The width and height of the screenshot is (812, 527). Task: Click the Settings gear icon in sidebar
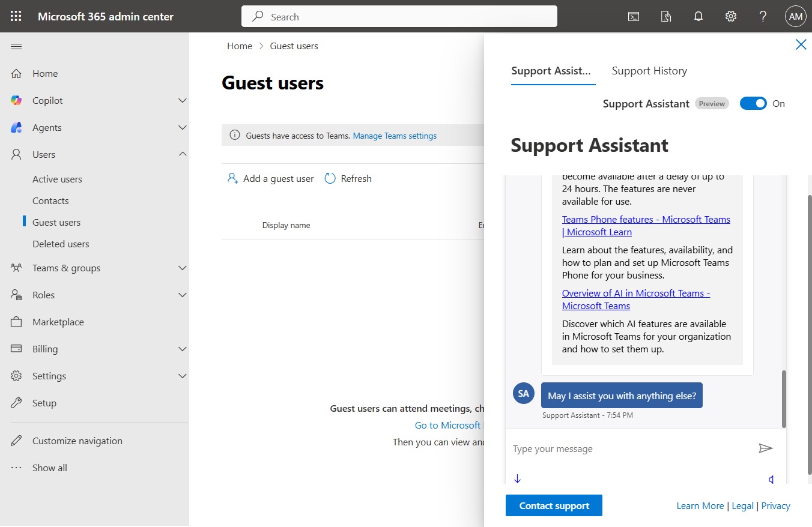pyautogui.click(x=16, y=376)
